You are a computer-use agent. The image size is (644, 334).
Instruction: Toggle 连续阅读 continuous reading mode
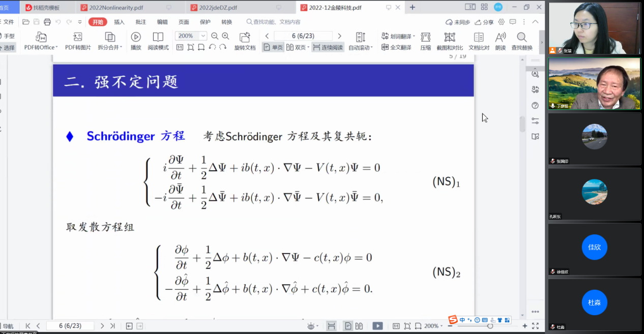(328, 47)
